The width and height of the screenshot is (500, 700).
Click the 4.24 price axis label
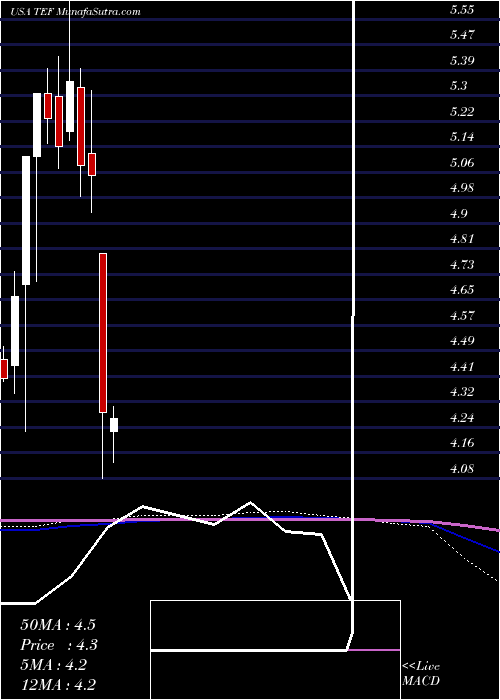coord(461,418)
